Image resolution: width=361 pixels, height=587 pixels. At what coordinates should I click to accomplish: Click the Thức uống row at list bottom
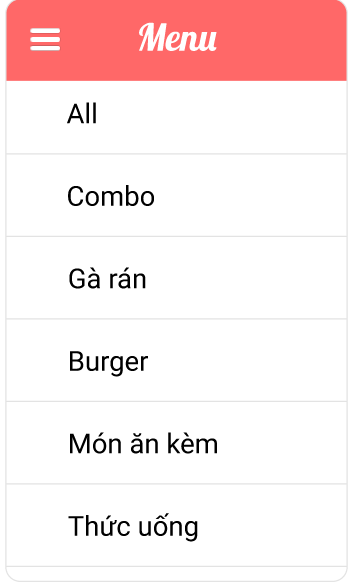pyautogui.click(x=176, y=525)
